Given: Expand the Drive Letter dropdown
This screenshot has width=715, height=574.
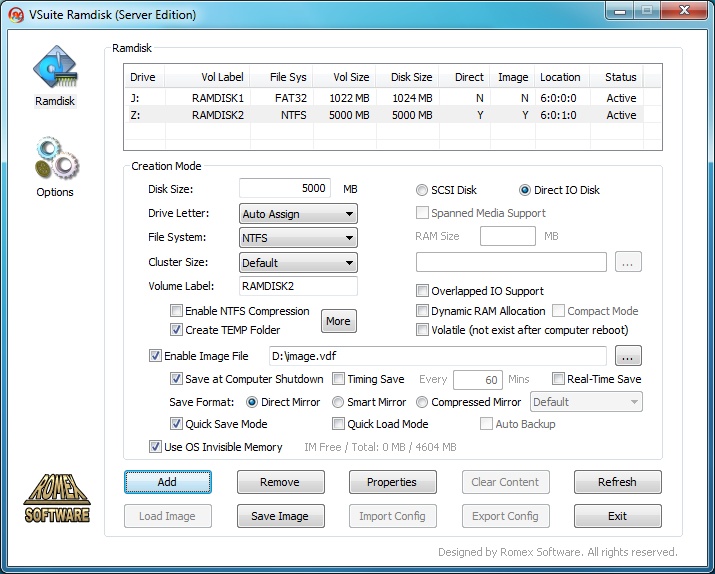Looking at the screenshot, I should [299, 214].
